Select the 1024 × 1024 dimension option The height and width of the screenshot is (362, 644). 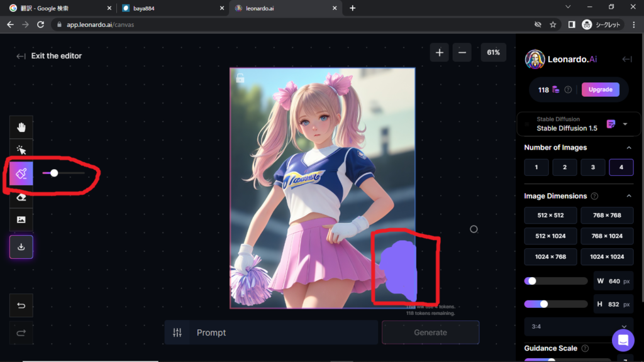click(x=606, y=257)
